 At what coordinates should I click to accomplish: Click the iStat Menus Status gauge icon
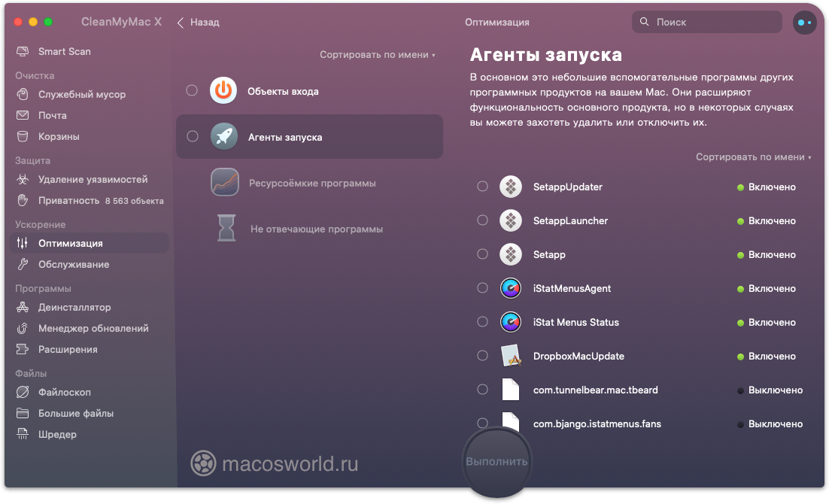coord(511,322)
